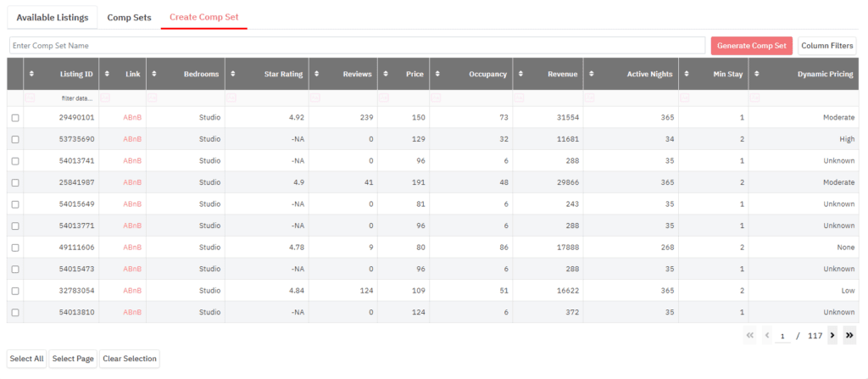The width and height of the screenshot is (868, 379).
Task: Sort by Price column arrows
Action: point(386,75)
